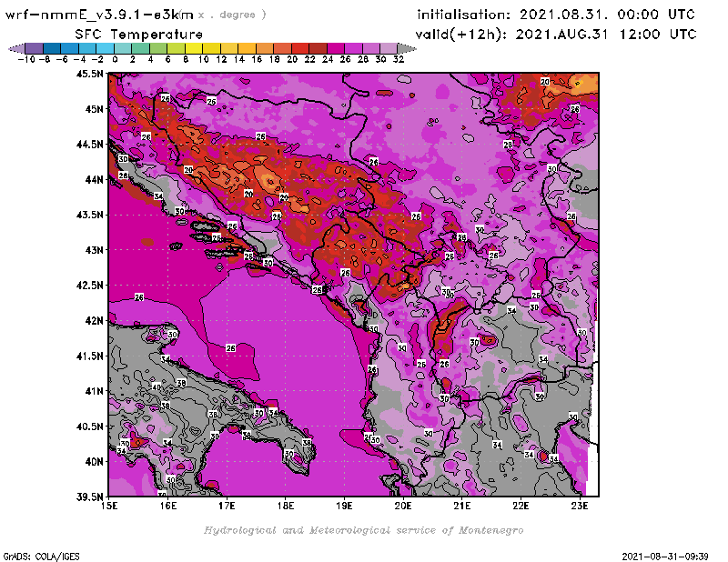Click the 17E longitude label
Image resolution: width=728 pixels, height=562 pixels.
tap(227, 507)
